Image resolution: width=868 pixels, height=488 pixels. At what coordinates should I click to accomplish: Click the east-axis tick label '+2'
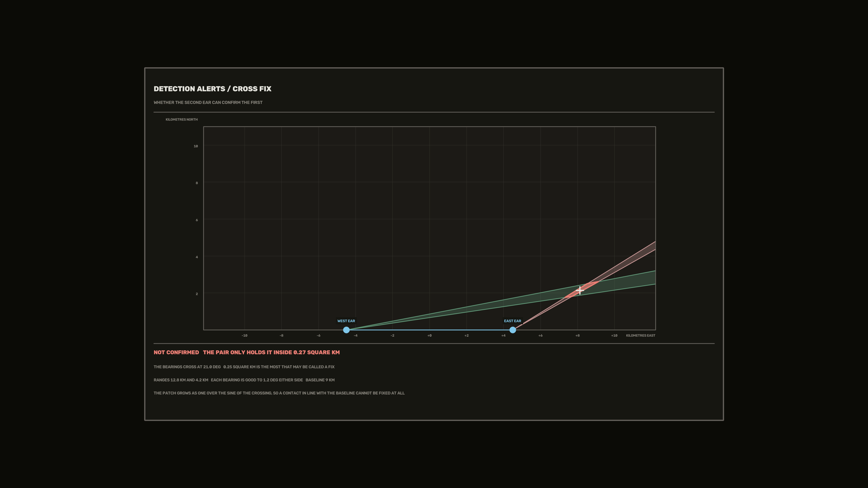coord(466,335)
